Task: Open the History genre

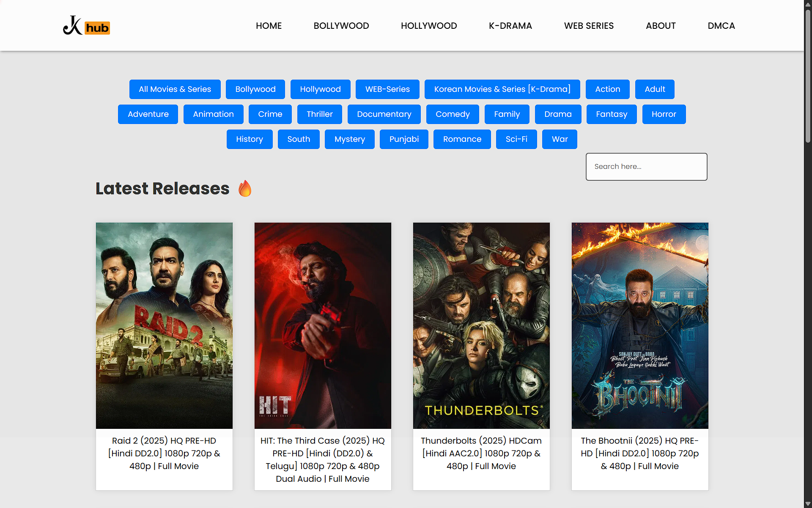Action: 250,139
